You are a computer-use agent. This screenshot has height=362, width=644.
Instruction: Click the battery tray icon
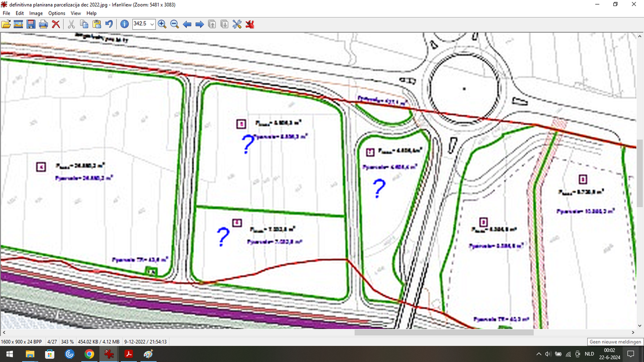(558, 354)
